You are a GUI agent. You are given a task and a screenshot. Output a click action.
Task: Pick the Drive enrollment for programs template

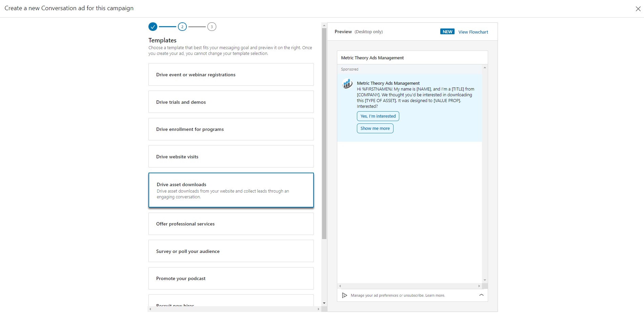[231, 129]
